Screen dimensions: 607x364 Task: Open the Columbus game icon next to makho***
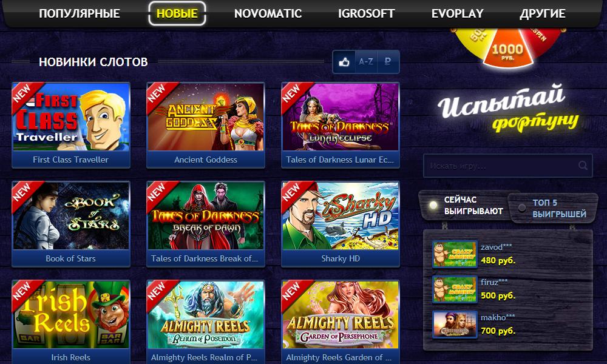point(455,324)
